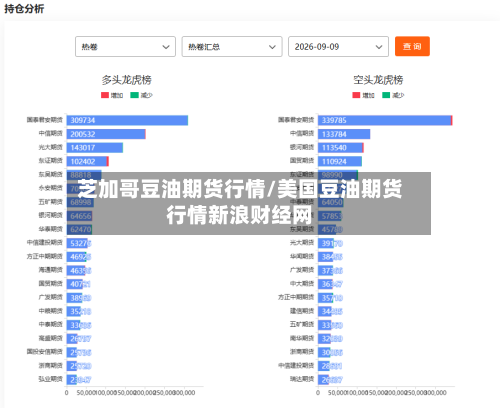The height and width of the screenshot is (408, 500).
Task: Toggle 增加 legend in 多头龙虎榜 chart
Action: point(112,95)
